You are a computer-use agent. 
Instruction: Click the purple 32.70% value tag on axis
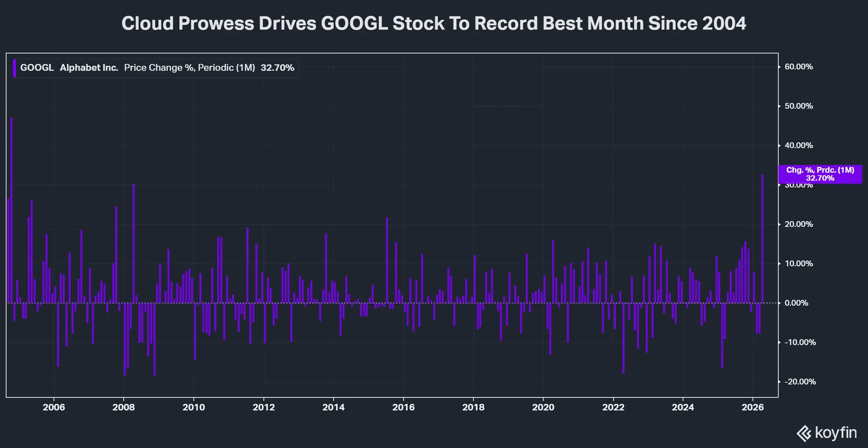820,174
